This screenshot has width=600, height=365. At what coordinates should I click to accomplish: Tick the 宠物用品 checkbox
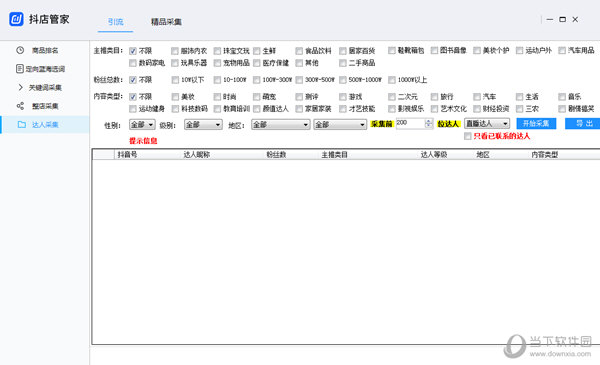(217, 63)
